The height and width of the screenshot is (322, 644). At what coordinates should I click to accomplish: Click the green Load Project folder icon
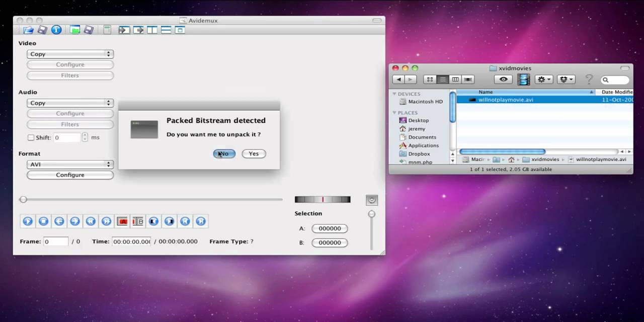pos(75,30)
